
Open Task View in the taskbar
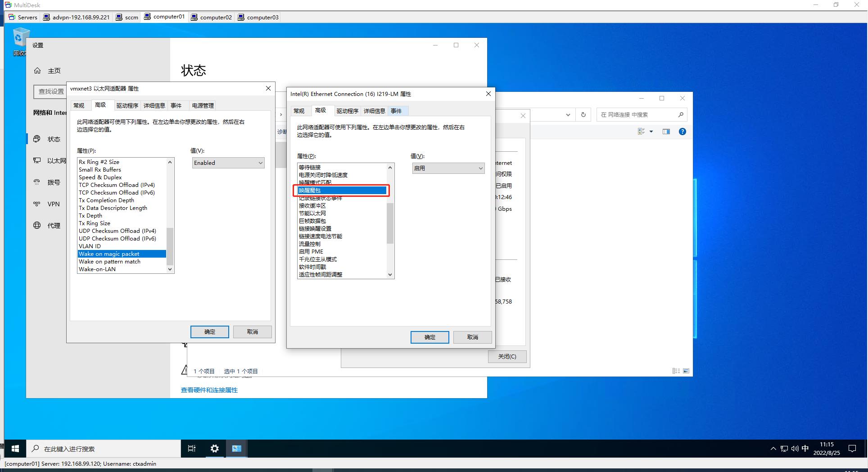192,449
